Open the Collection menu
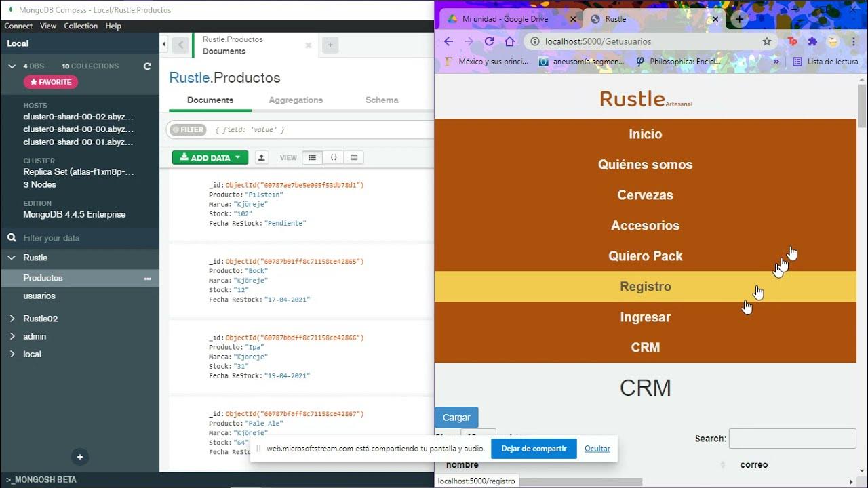The width and height of the screenshot is (868, 488). [81, 26]
